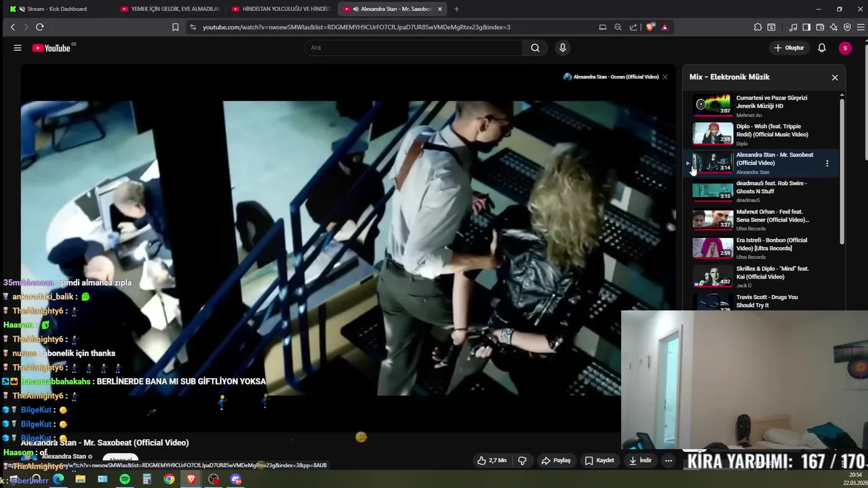
Task: Open the Alexandra Stan - Ocean suggested video card
Action: click(611, 77)
